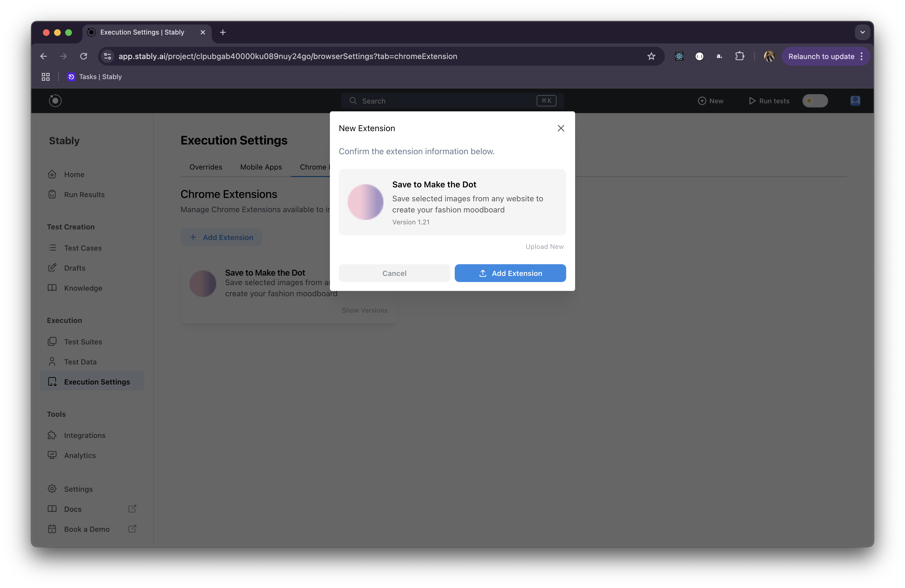Image resolution: width=905 pixels, height=588 pixels.
Task: Cancel the New Extension dialog
Action: [x=394, y=273]
